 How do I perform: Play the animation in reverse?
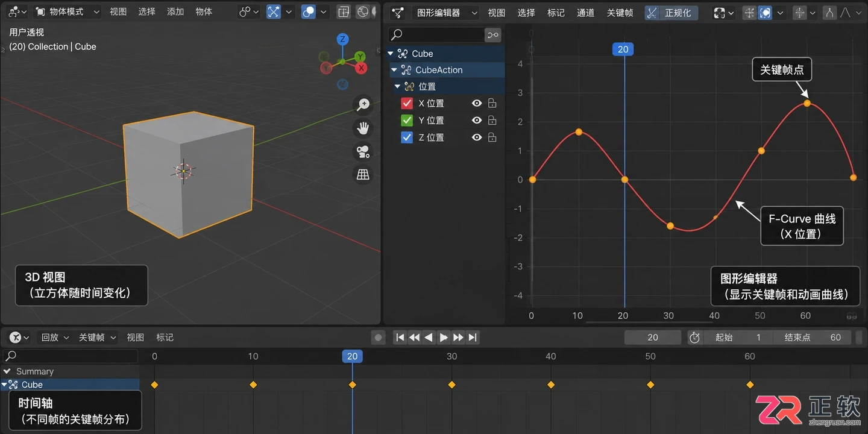click(x=429, y=338)
